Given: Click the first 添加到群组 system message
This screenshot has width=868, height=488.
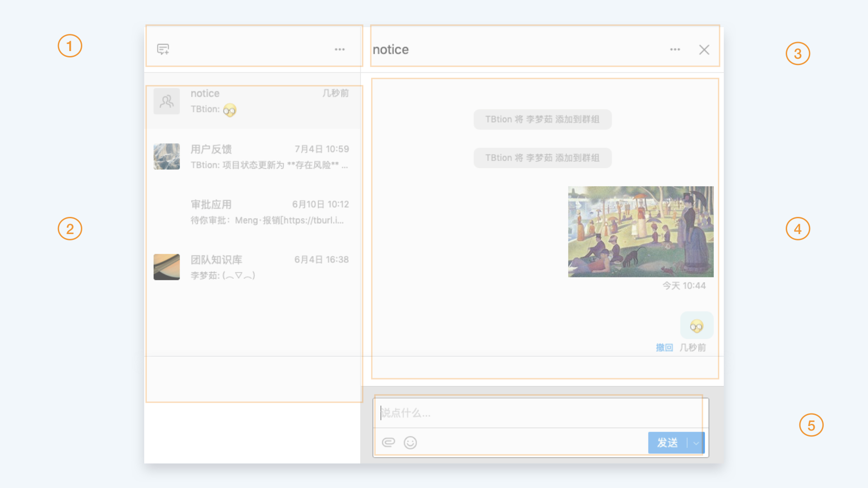Looking at the screenshot, I should point(542,119).
